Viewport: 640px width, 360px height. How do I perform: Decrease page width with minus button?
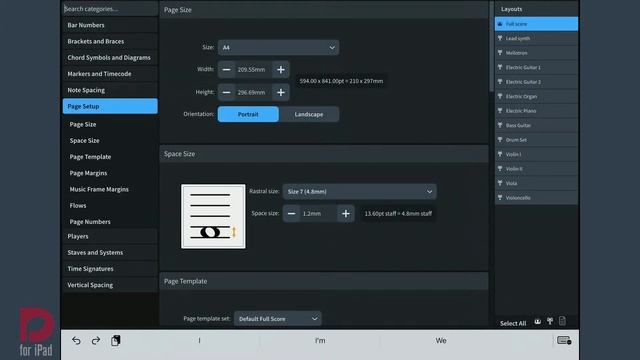(x=227, y=70)
